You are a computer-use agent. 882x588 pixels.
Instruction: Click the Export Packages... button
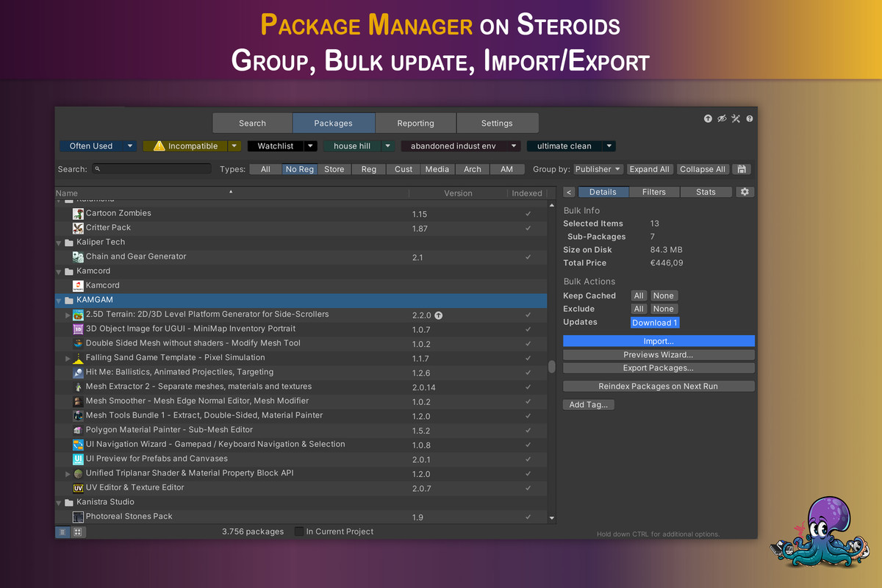[658, 367]
